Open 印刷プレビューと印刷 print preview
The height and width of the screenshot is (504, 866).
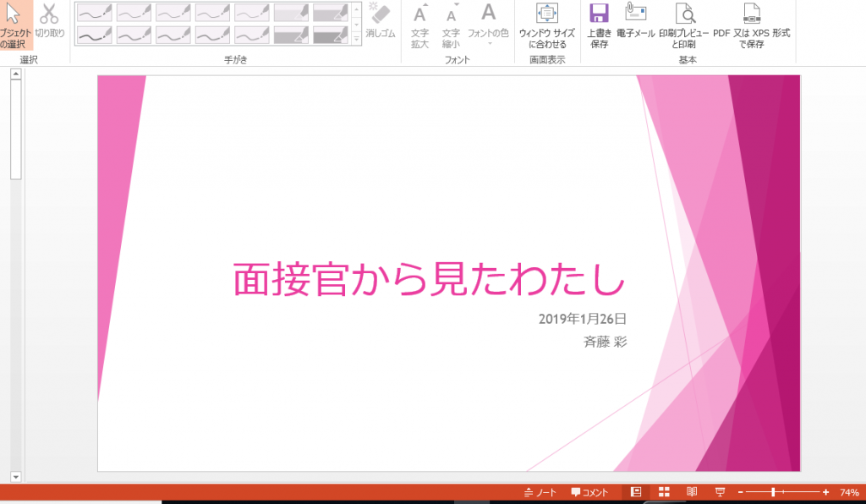pyautogui.click(x=683, y=24)
